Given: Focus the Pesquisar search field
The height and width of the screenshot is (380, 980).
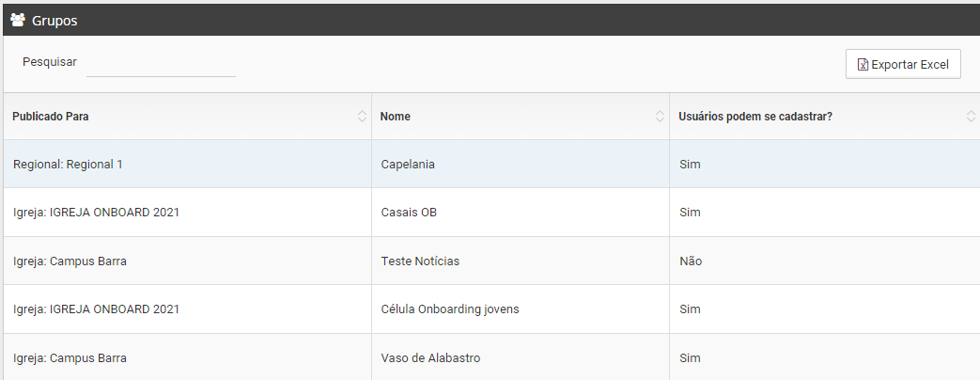Looking at the screenshot, I should (x=161, y=64).
